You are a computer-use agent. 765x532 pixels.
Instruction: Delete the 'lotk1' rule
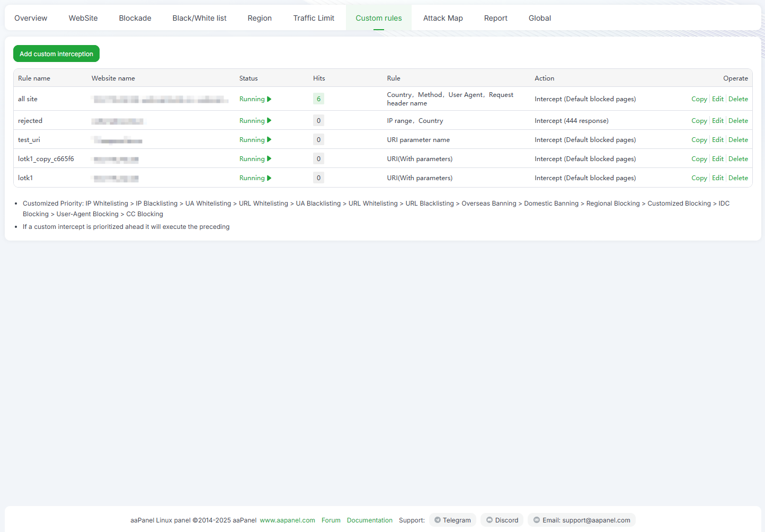pos(738,178)
